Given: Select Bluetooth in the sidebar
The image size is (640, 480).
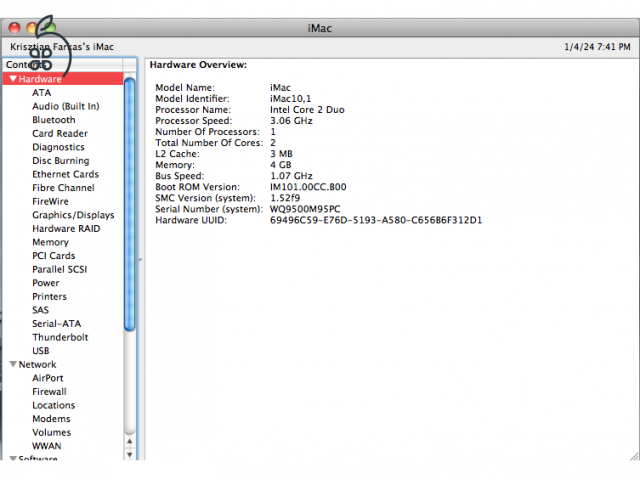Looking at the screenshot, I should click(54, 120).
